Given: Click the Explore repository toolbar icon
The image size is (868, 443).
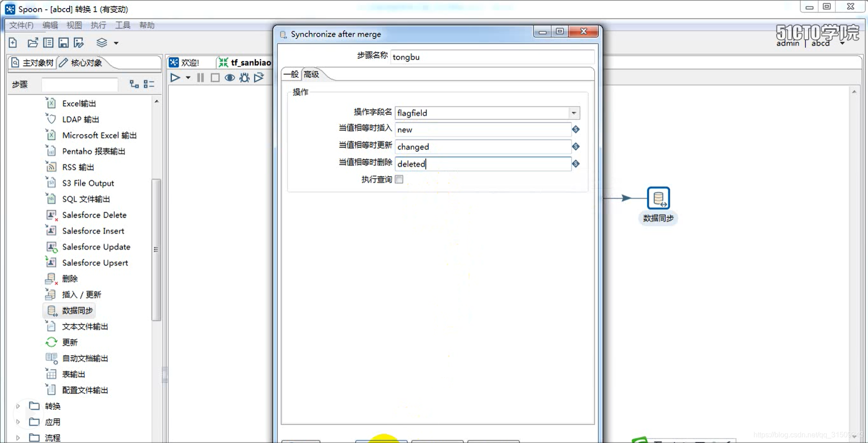Looking at the screenshot, I should click(48, 43).
